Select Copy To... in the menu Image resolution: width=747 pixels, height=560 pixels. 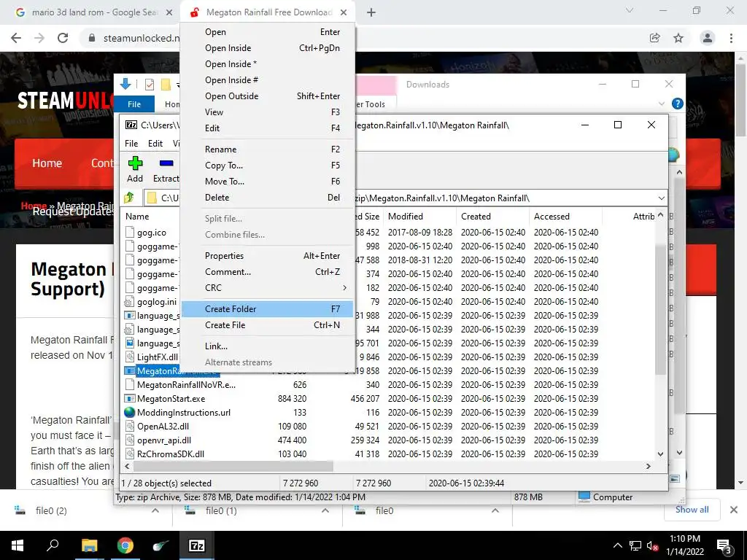(x=267, y=166)
